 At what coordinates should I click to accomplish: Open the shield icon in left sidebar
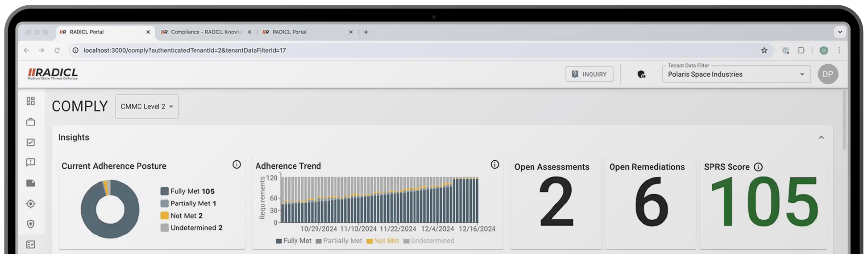[x=30, y=224]
